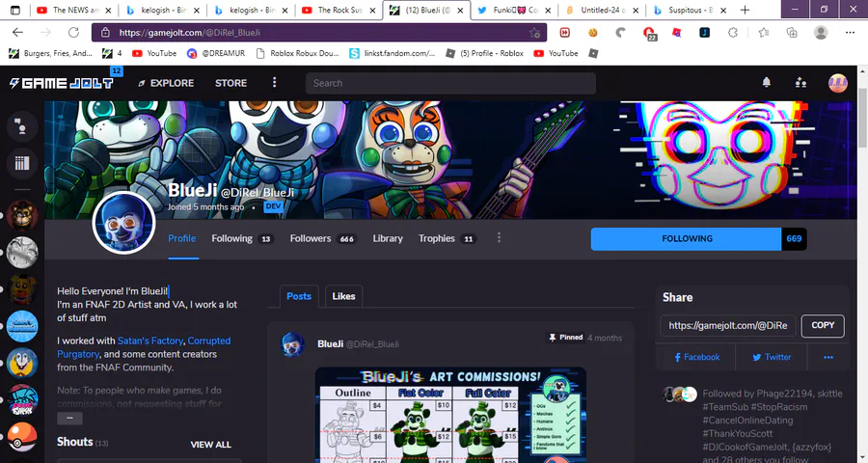Reload the page
Screen dimensions: 868x463
point(73,33)
